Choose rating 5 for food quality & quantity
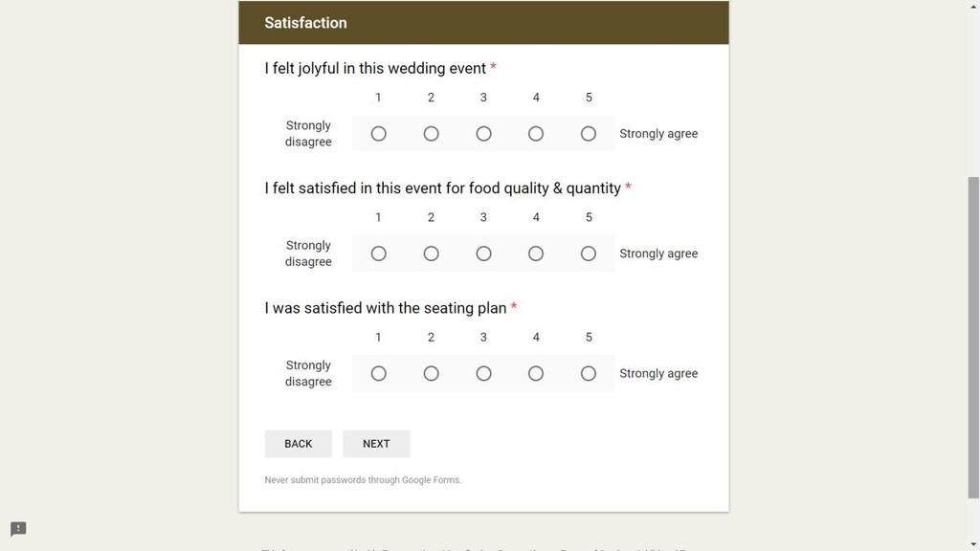 click(589, 253)
